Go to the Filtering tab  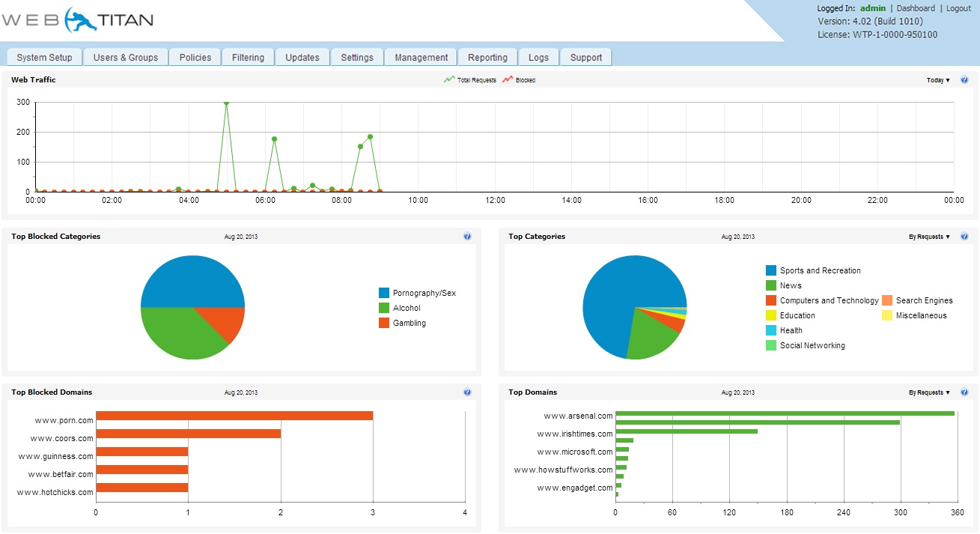click(x=248, y=58)
